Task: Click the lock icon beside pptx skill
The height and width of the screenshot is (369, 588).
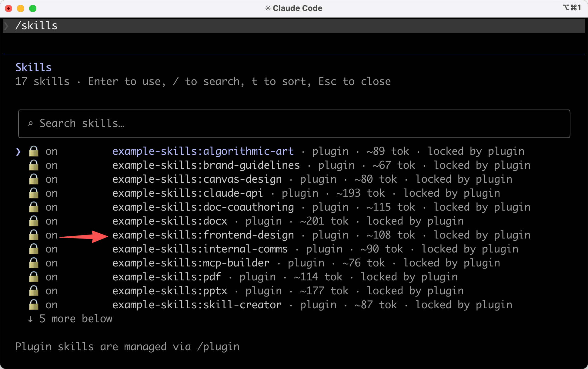Action: pyautogui.click(x=34, y=291)
